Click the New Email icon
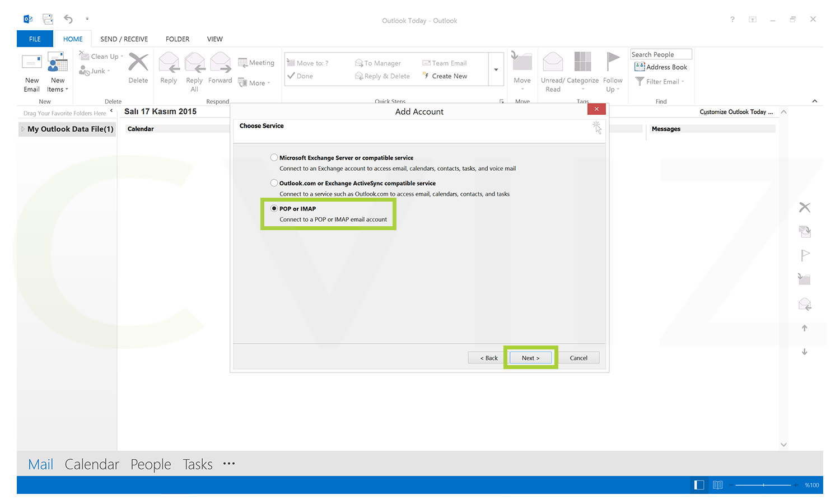 point(31,62)
